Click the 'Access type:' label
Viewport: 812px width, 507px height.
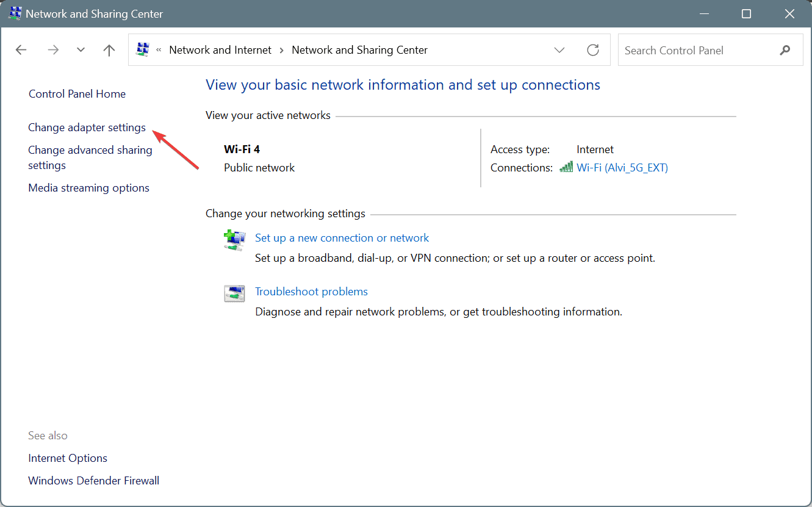pyautogui.click(x=520, y=149)
